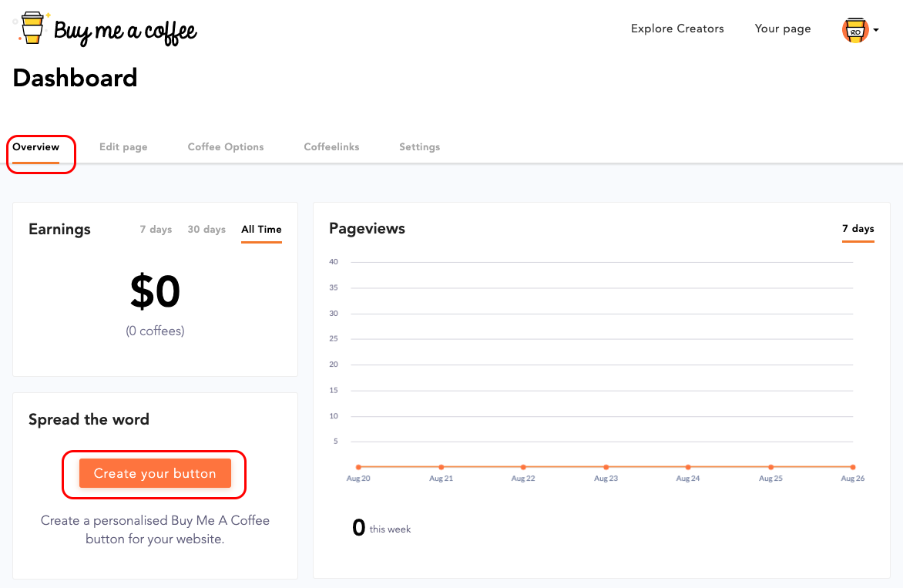Show Earnings for 30 days
The height and width of the screenshot is (588, 903).
206,229
